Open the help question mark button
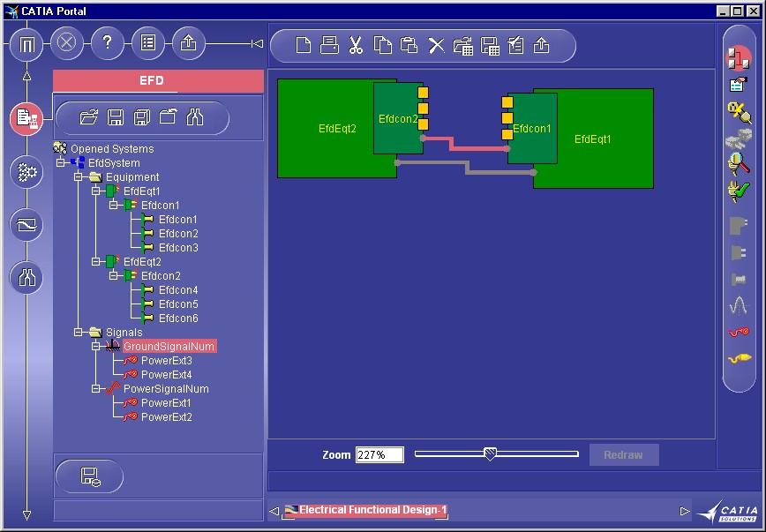 coord(108,43)
